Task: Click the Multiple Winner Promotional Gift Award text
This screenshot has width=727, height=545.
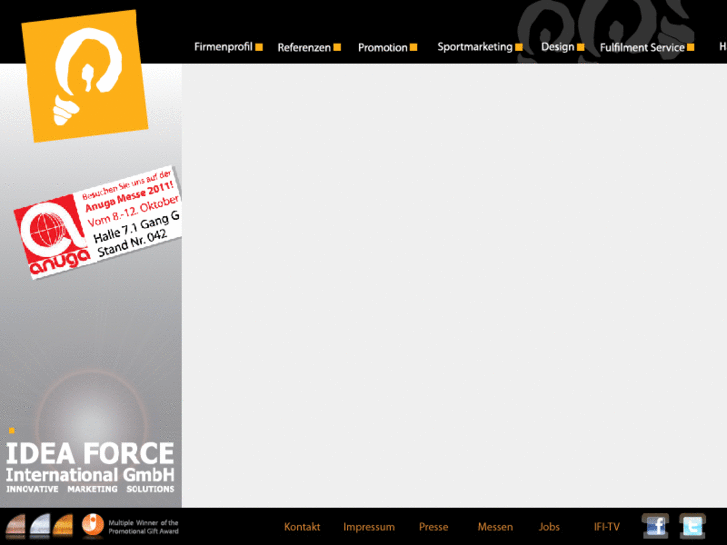Action: (x=143, y=527)
